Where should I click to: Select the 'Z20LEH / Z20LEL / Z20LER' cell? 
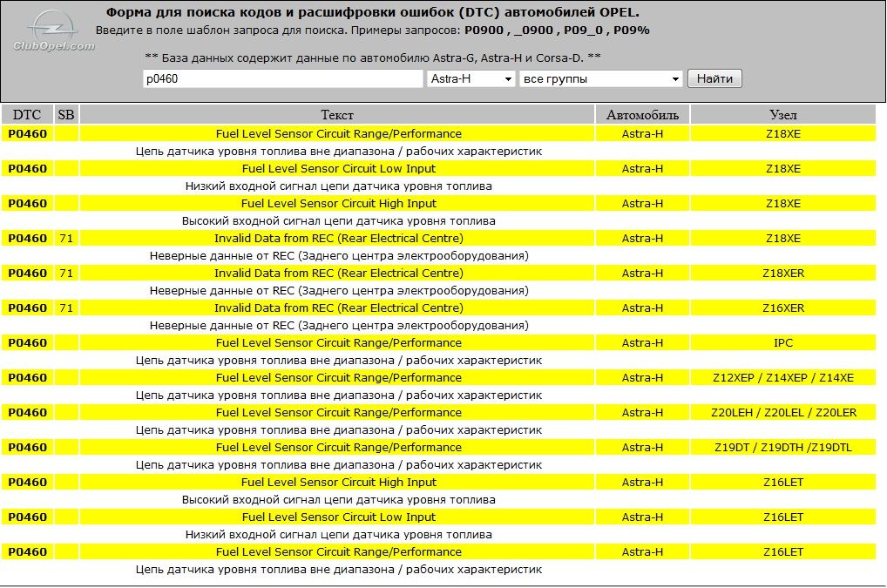tap(783, 413)
